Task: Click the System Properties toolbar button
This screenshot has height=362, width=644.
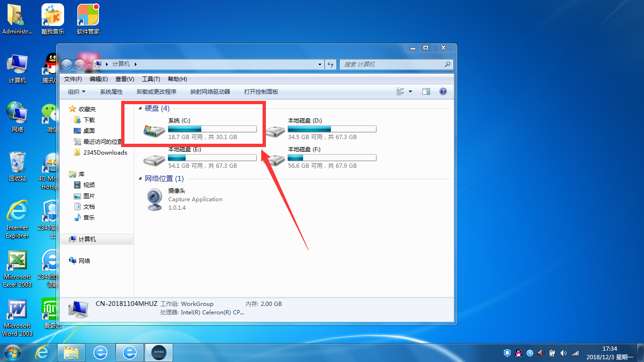Action: (x=111, y=92)
